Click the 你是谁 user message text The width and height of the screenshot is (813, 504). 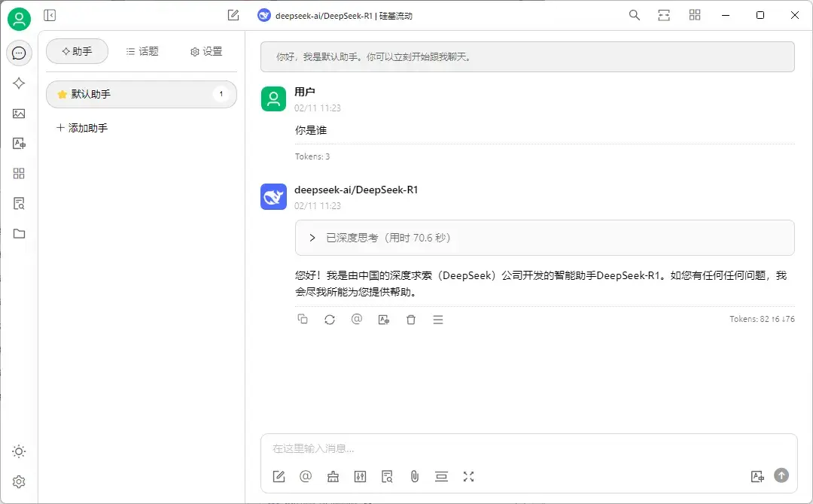311,130
